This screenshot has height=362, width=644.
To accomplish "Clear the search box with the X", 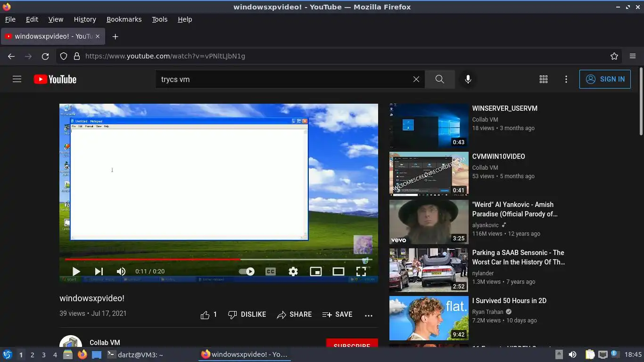I will tap(416, 79).
